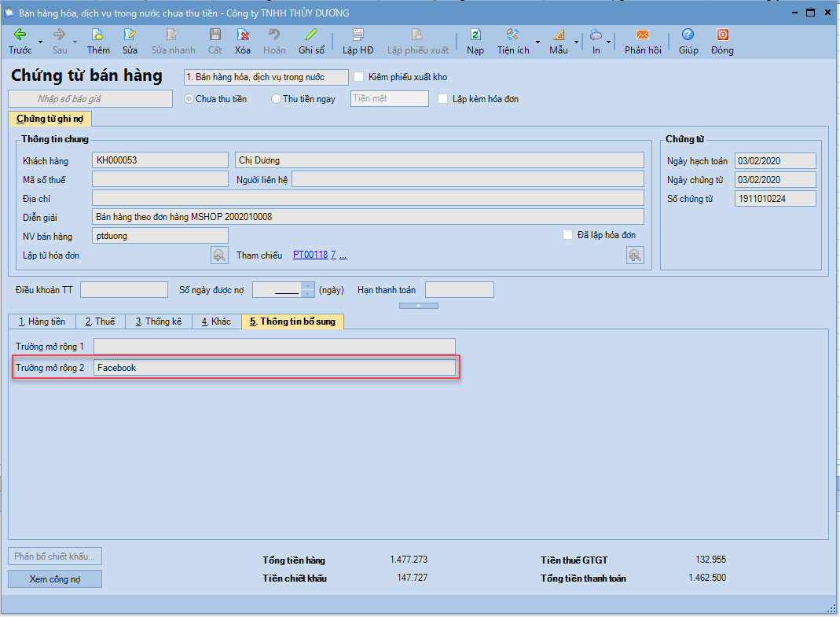Image resolution: width=840 pixels, height=617 pixels.
Task: Click the Trường mở rộng 1 field
Action: click(274, 347)
